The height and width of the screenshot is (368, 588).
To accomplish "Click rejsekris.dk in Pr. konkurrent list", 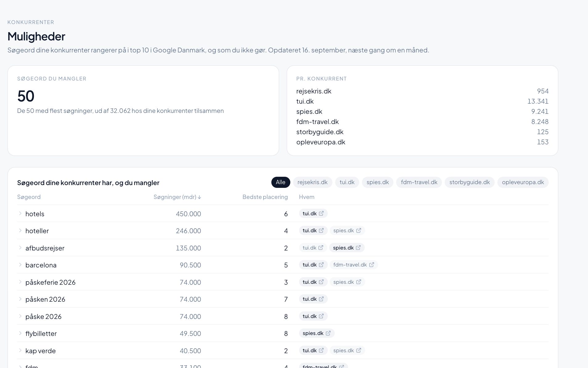I will 314,91.
